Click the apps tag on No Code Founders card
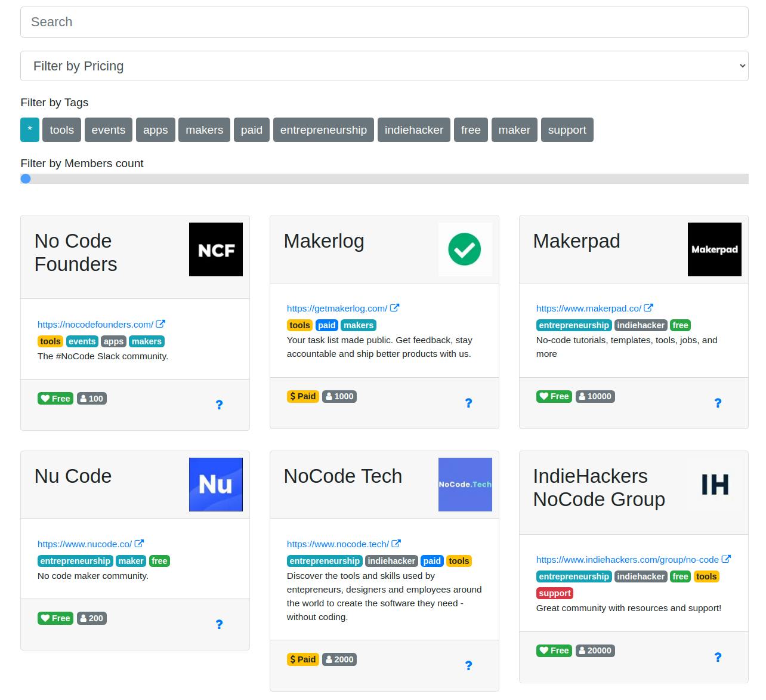Image resolution: width=766 pixels, height=700 pixels. click(113, 341)
